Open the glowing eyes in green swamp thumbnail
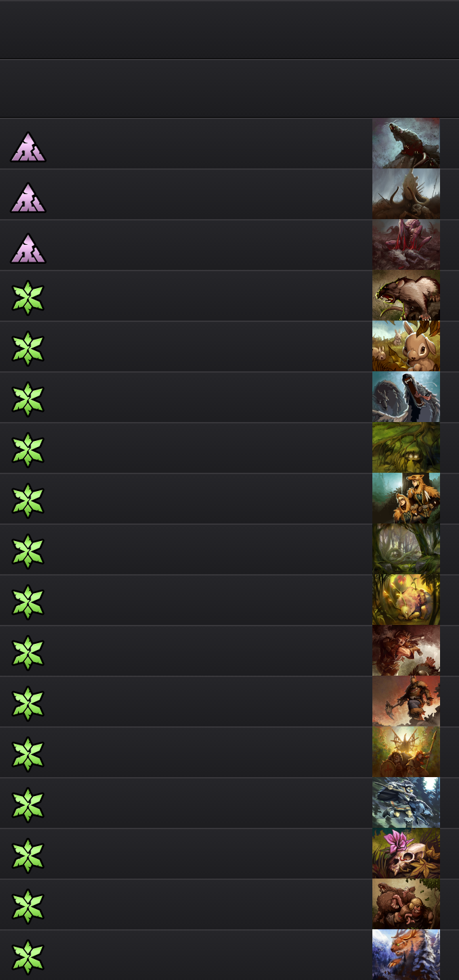 (x=406, y=448)
